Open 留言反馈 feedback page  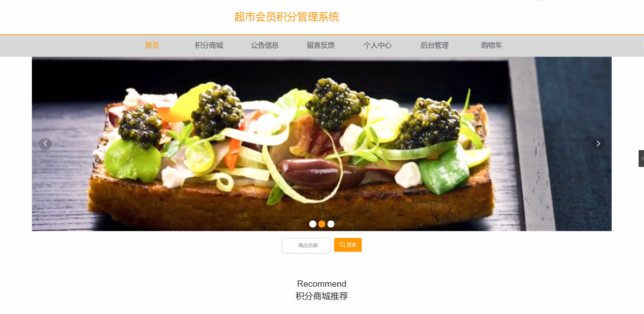[320, 45]
